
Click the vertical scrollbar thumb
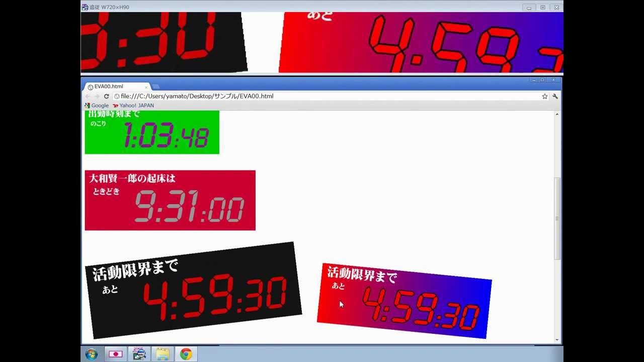click(557, 218)
